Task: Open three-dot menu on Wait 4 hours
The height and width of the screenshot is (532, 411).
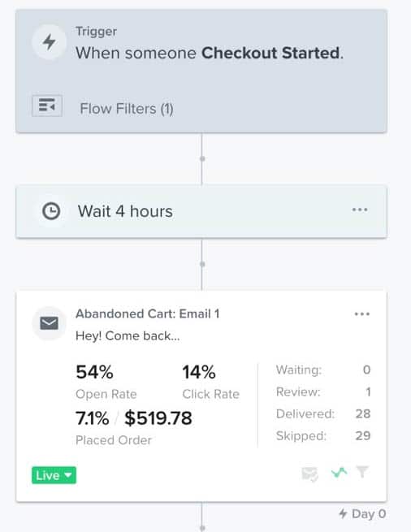Action: (360, 210)
